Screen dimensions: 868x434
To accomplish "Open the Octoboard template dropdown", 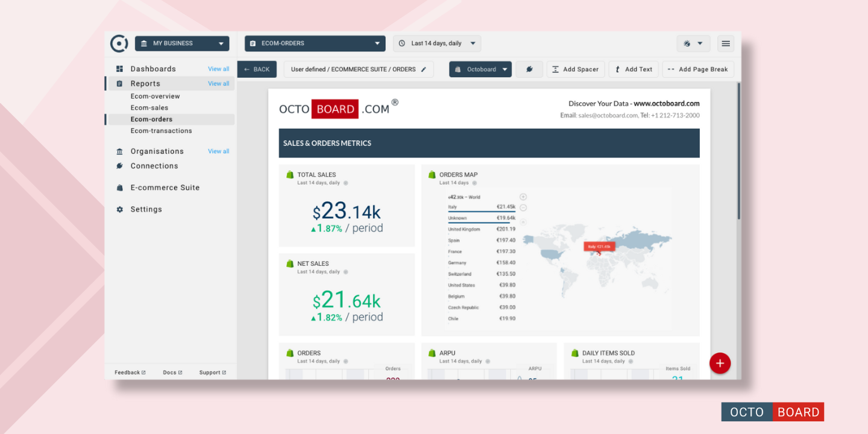I will 480,69.
